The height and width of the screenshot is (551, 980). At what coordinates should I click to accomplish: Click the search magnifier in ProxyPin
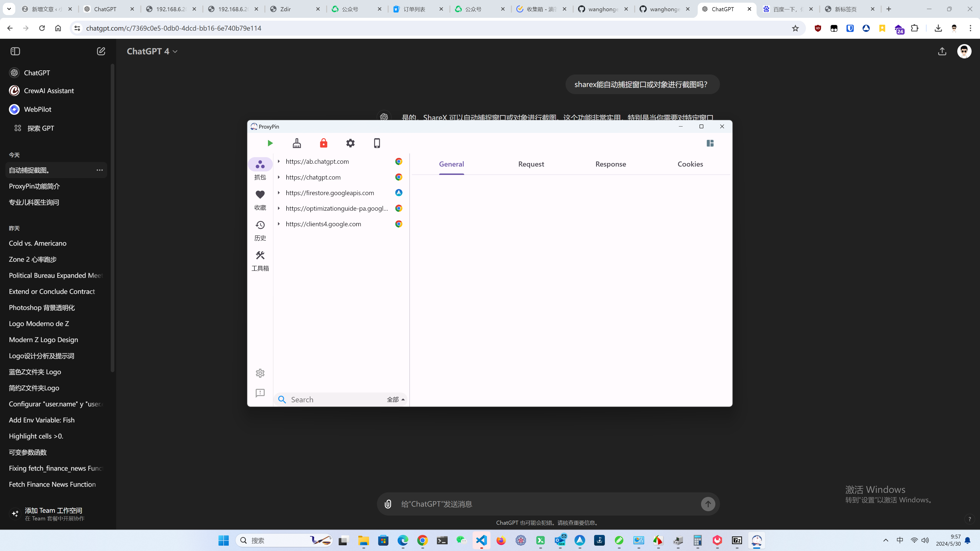click(282, 400)
